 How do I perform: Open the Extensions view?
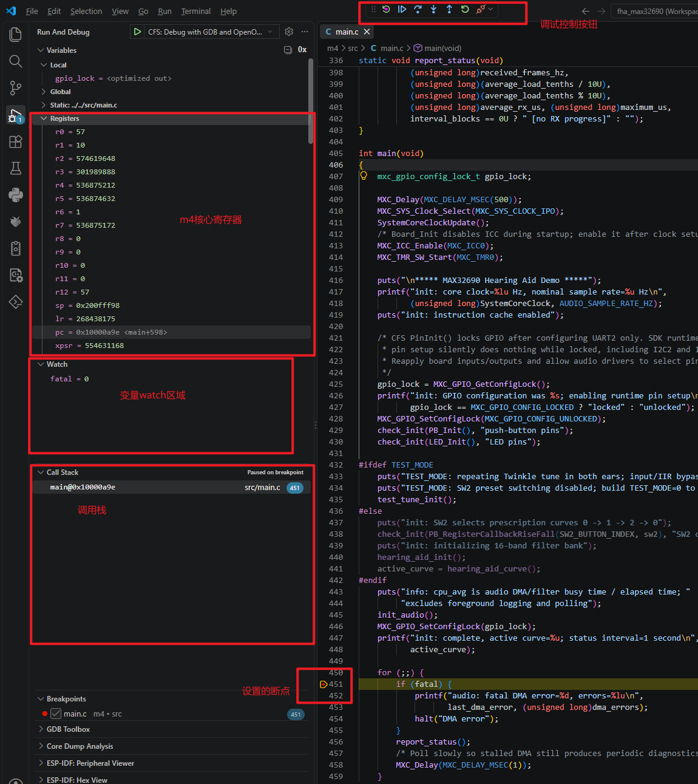[16, 141]
